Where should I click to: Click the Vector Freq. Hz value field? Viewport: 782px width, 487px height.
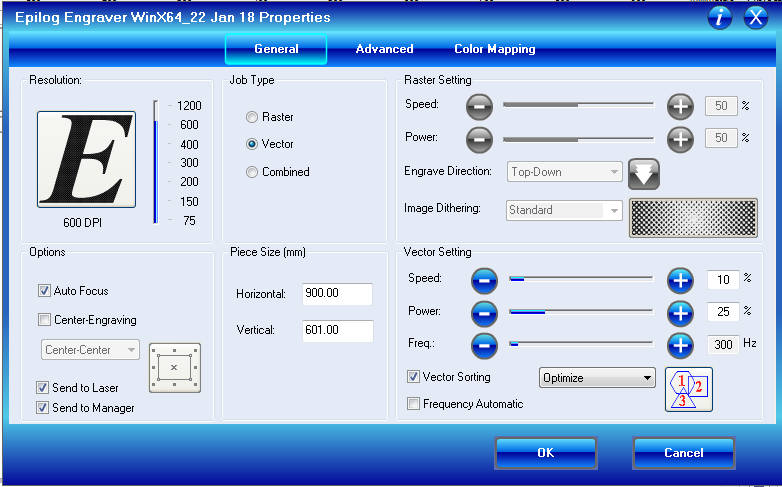[723, 344]
